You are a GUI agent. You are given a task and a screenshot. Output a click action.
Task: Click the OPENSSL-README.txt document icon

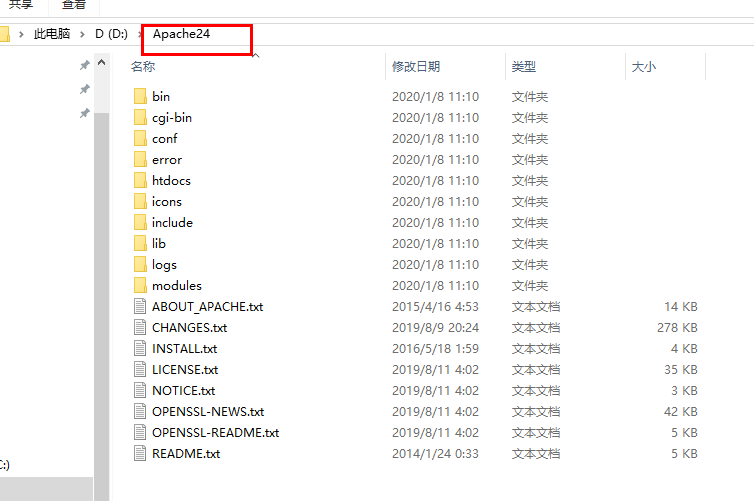click(x=140, y=432)
